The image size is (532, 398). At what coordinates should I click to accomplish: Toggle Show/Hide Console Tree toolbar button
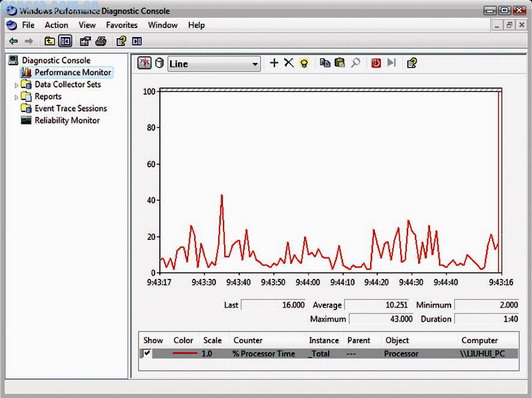click(x=65, y=41)
